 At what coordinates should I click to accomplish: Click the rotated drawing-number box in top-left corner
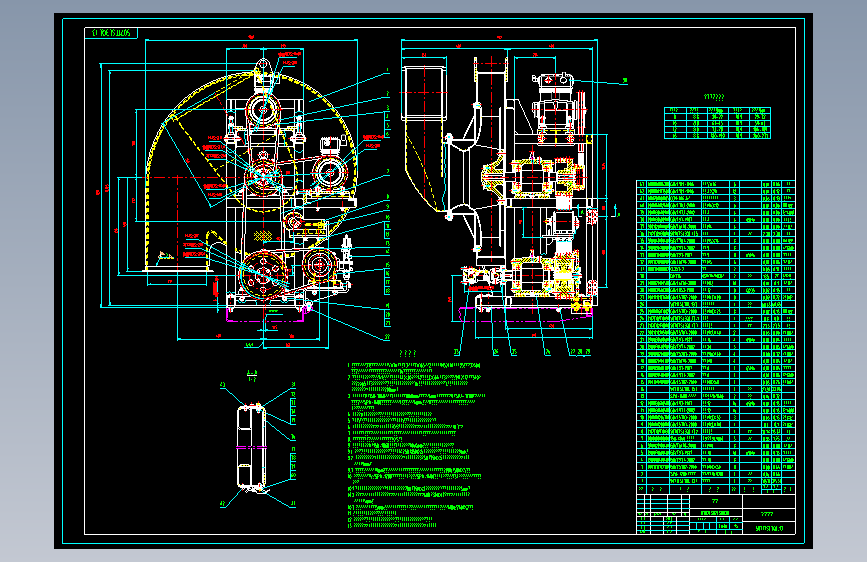pyautogui.click(x=111, y=33)
